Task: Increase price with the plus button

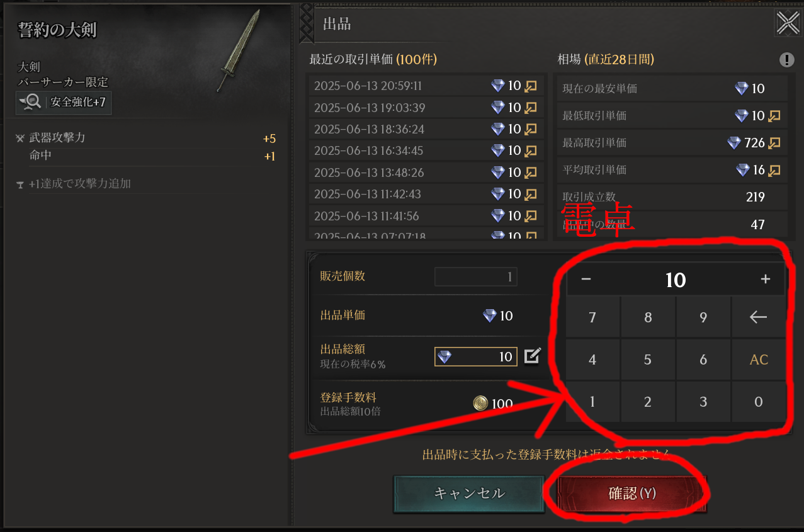Action: click(766, 280)
